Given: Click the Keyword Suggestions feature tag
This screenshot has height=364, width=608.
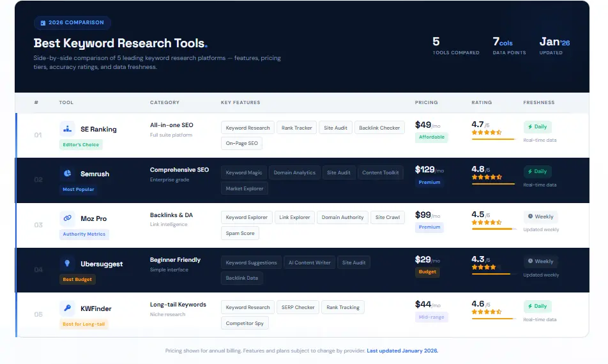Looking at the screenshot, I should click(251, 263).
